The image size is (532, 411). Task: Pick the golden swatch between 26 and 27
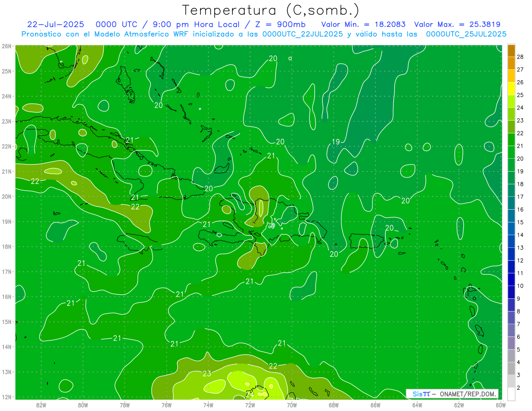coord(511,76)
